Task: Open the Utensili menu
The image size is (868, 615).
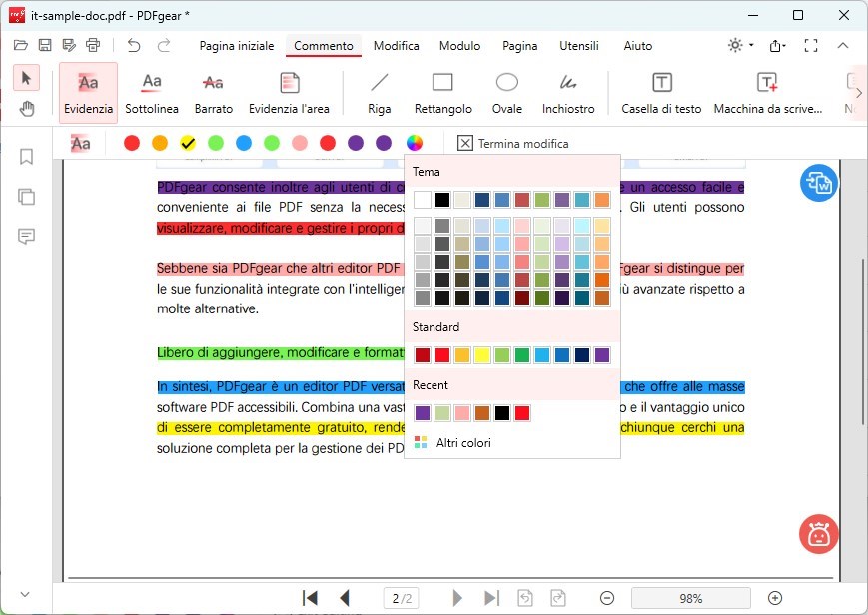Action: pos(577,46)
